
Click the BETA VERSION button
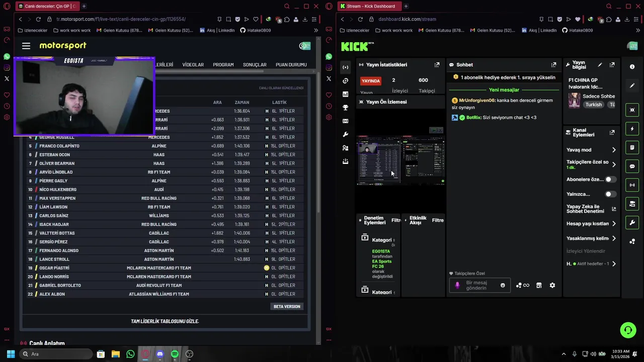287,307
